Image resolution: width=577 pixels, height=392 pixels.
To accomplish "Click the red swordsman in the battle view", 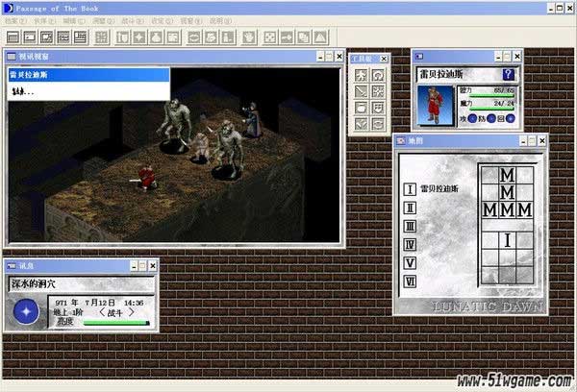I will (x=146, y=178).
